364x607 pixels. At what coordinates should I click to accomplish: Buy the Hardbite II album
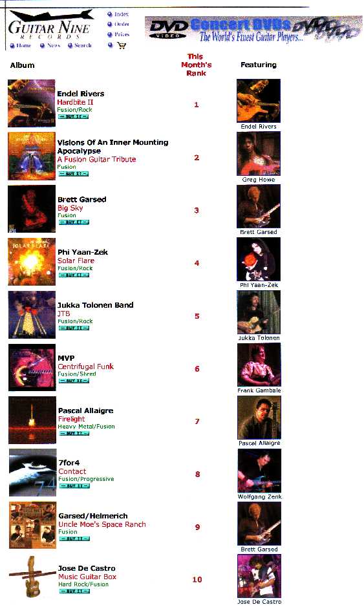click(x=73, y=116)
